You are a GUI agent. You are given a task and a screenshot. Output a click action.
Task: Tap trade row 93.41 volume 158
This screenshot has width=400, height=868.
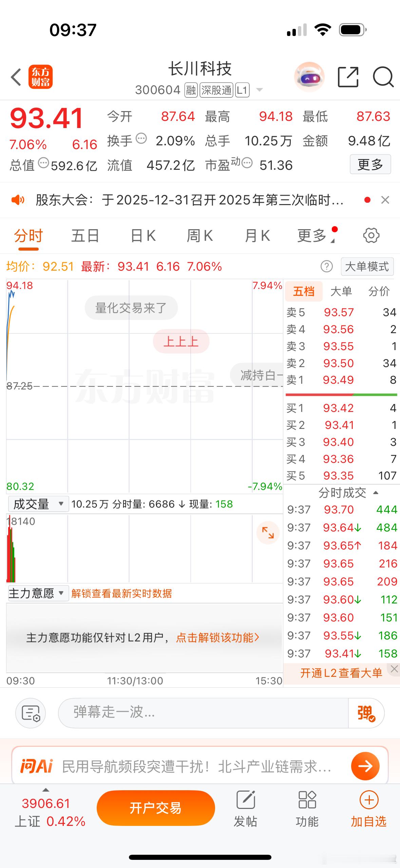tap(342, 653)
